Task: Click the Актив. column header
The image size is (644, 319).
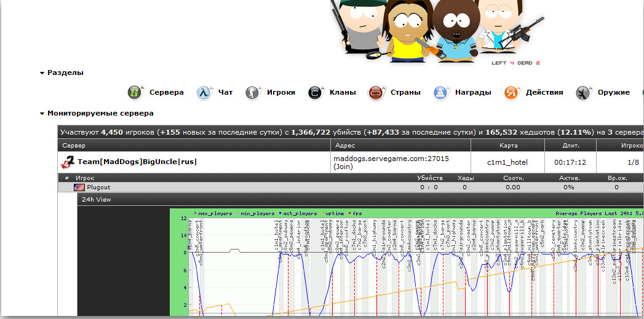Action: [x=569, y=178]
